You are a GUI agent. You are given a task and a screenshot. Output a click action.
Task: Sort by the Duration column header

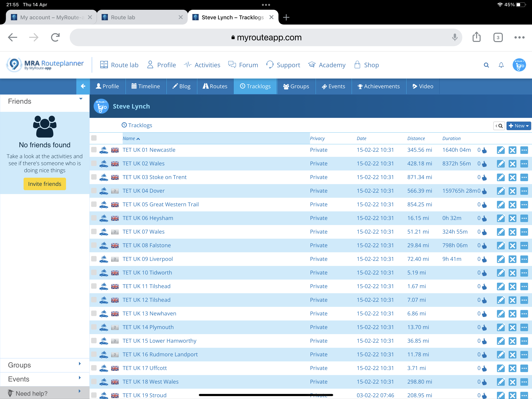point(451,139)
